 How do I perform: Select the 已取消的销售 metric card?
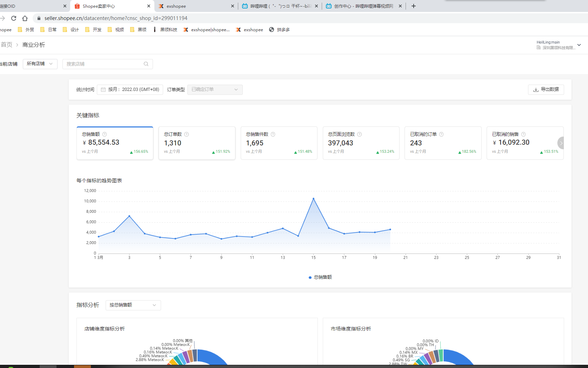click(525, 143)
